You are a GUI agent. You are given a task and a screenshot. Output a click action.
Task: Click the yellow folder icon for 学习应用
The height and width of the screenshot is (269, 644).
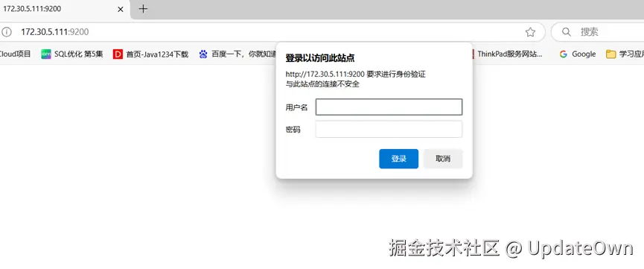tap(611, 54)
